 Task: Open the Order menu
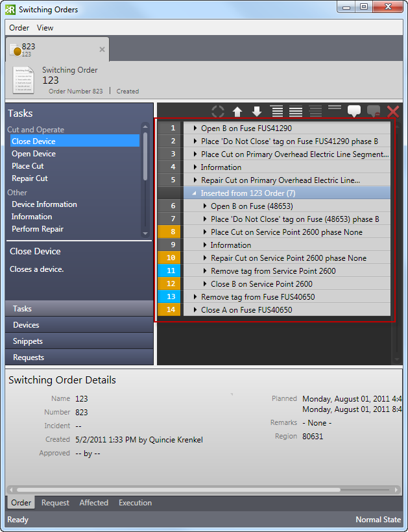[x=19, y=28]
